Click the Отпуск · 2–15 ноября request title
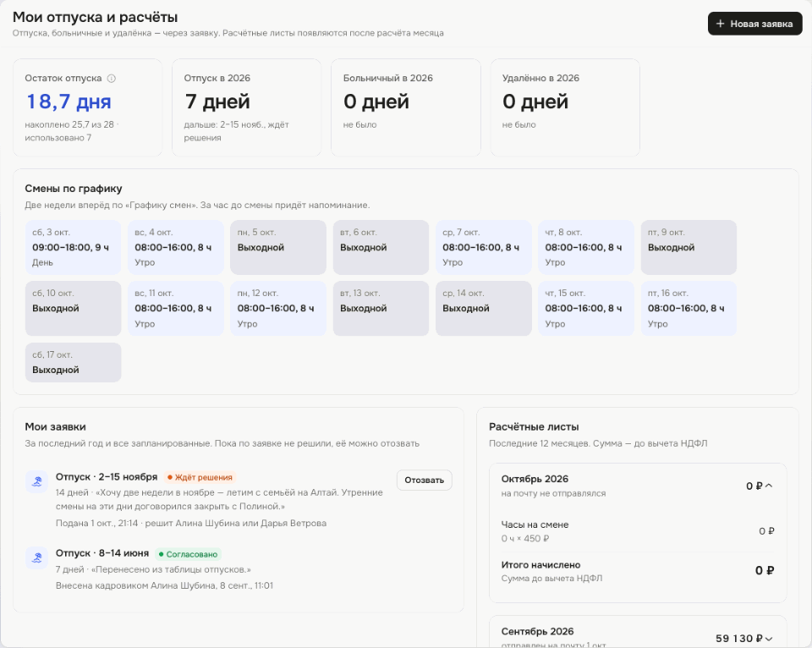Image resolution: width=812 pixels, height=648 pixels. click(107, 476)
